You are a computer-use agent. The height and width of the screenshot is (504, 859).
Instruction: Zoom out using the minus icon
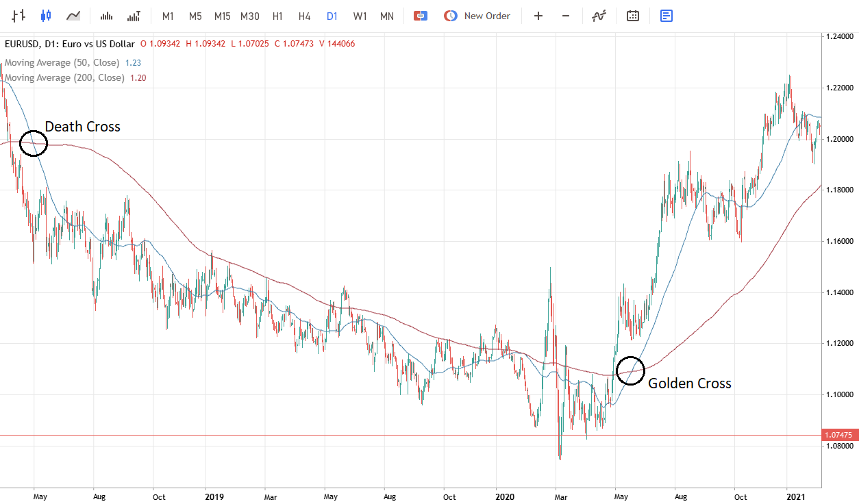pyautogui.click(x=566, y=15)
